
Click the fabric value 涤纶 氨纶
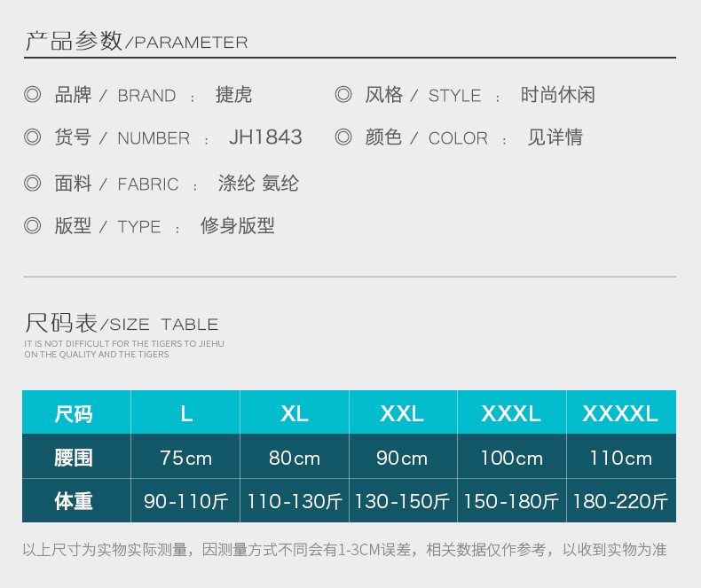click(258, 184)
